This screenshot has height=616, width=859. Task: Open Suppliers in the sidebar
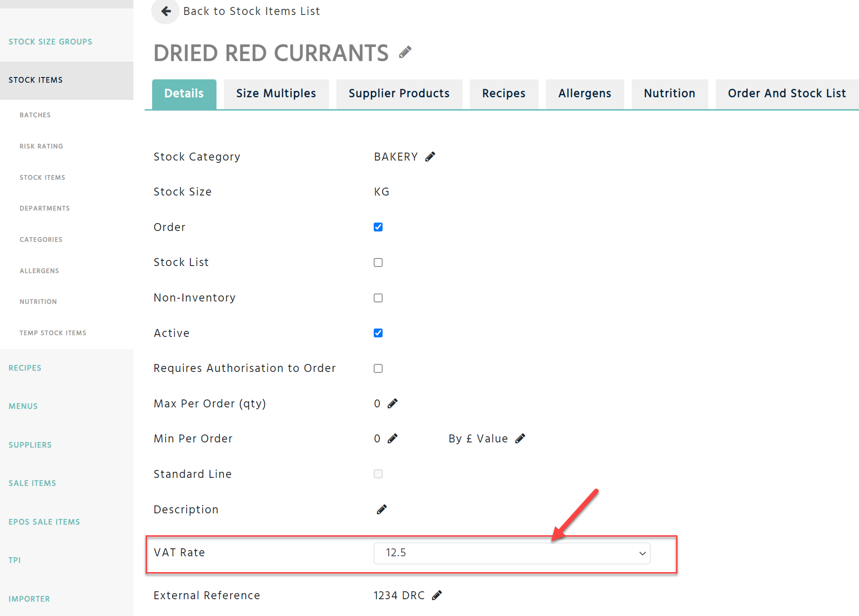(30, 445)
